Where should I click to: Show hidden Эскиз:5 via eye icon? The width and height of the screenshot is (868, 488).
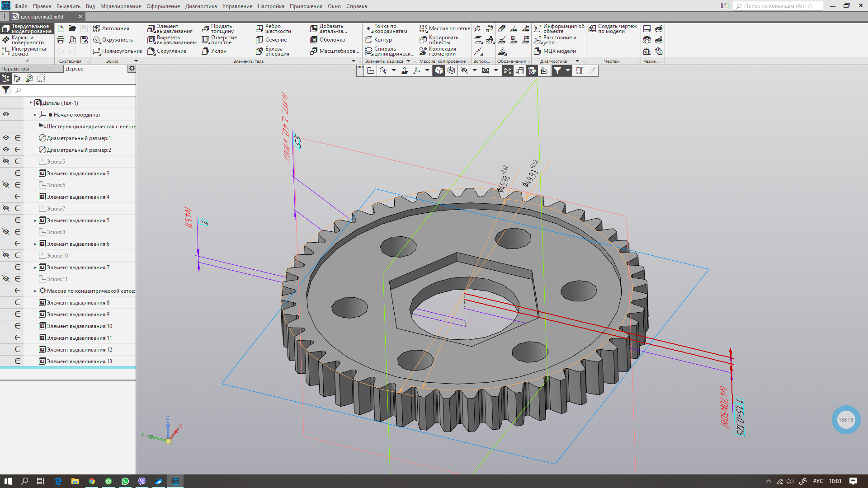click(x=6, y=161)
